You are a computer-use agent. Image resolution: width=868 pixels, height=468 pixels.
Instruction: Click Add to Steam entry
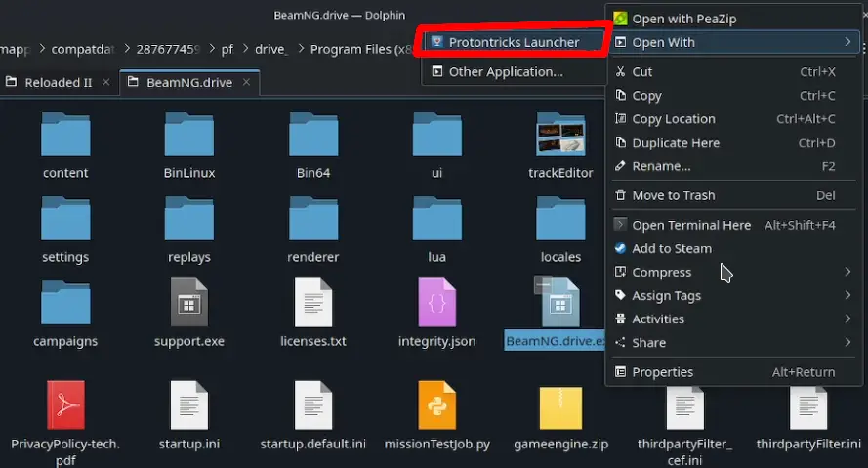click(x=736, y=249)
